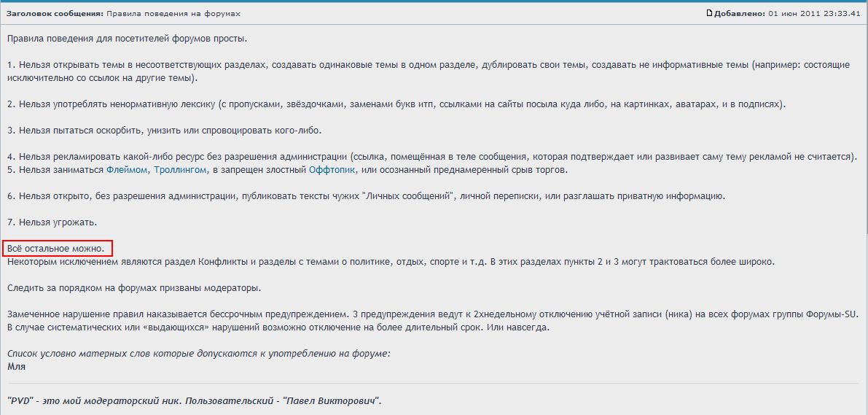This screenshot has height=415, width=868.
Task: Click the bold word "Мля"
Action: click(16, 367)
